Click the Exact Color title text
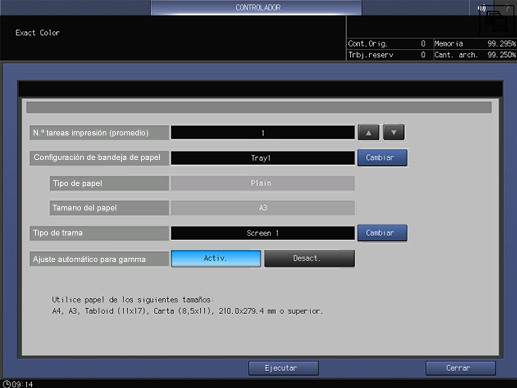Viewport: 517px width, 388px height. [37, 33]
